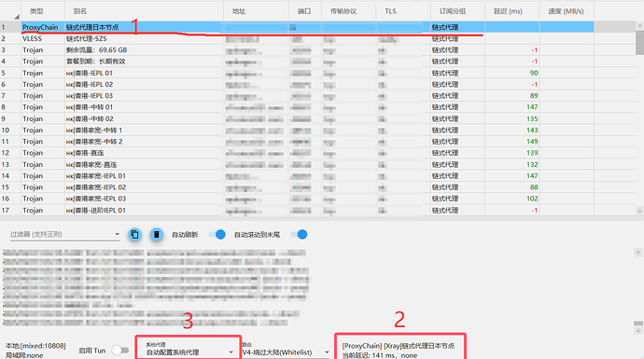Click the select-all corner triangle of the server table
The width and height of the screenshot is (644, 359).
tap(17, 17)
